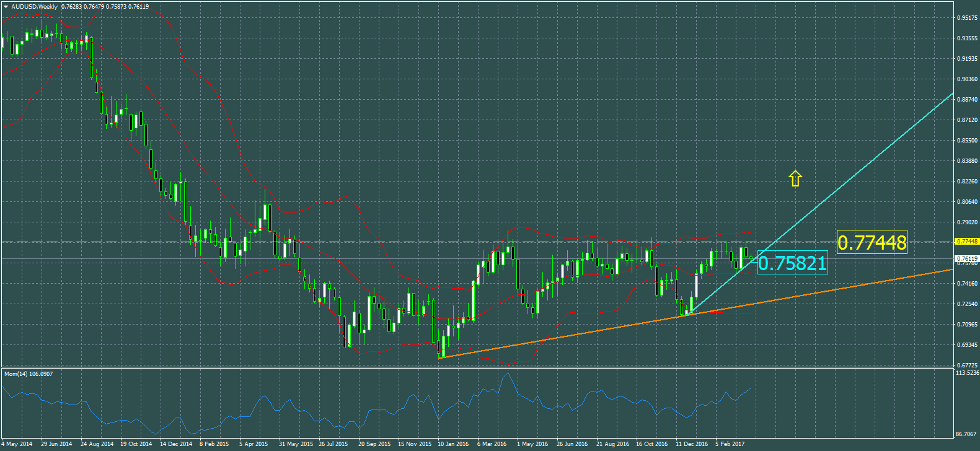Click the yellow up arrow marker
The image size is (980, 451).
pyautogui.click(x=795, y=179)
